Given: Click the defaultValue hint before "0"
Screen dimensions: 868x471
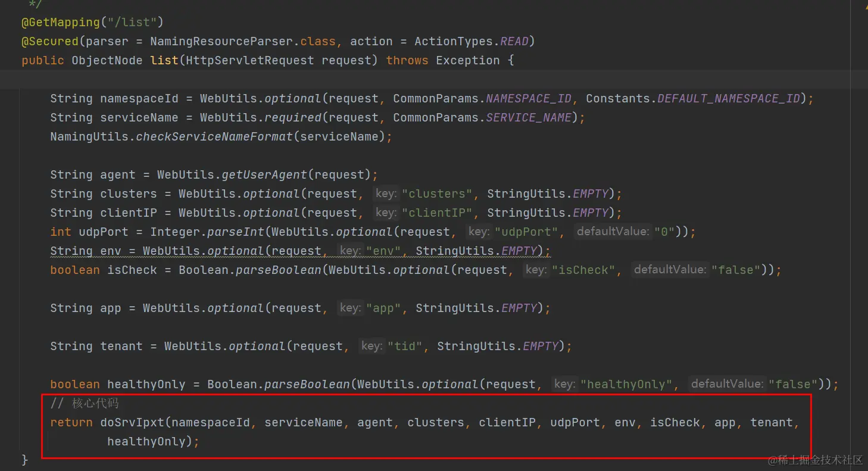Looking at the screenshot, I should [x=612, y=232].
